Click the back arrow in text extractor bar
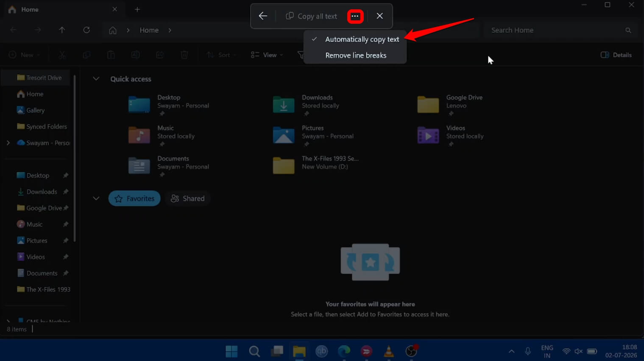This screenshot has height=361, width=644. (263, 16)
